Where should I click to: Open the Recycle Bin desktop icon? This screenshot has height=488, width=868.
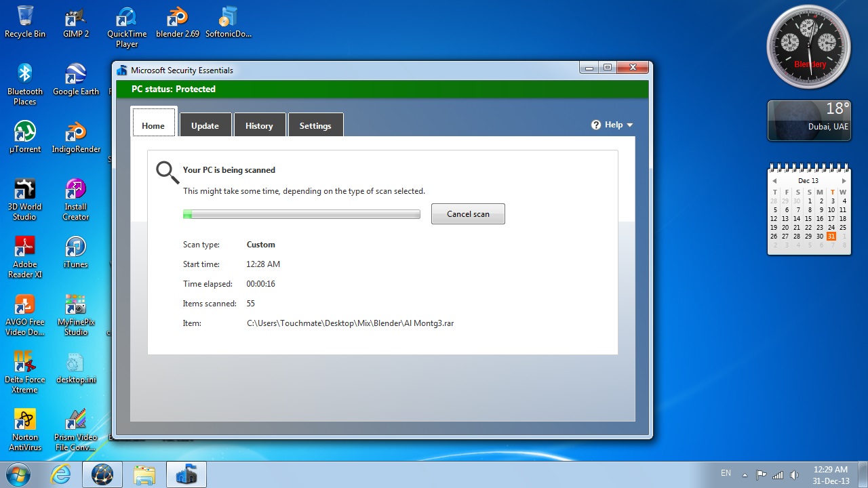click(x=25, y=22)
